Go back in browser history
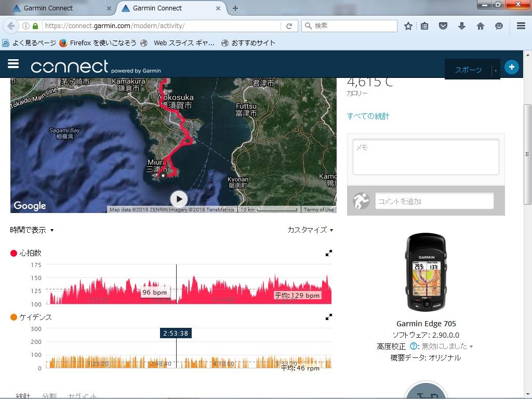The width and height of the screenshot is (532, 399). coord(11,26)
